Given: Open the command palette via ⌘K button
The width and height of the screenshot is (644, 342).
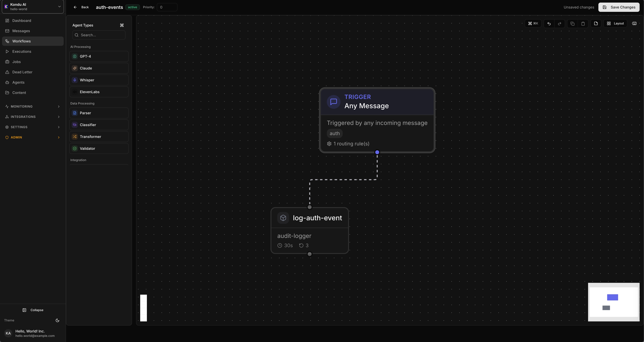Looking at the screenshot, I should (533, 23).
